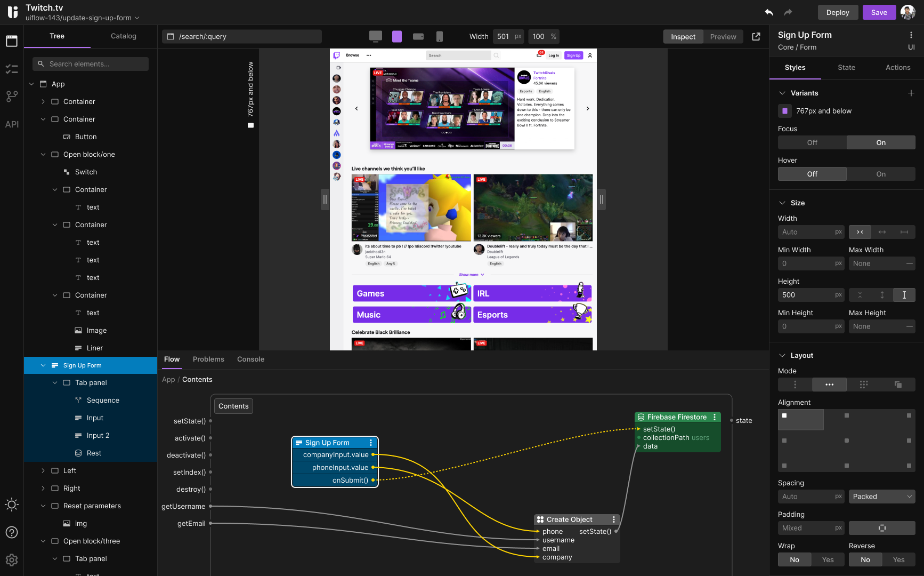Switch to the Actions tab
The height and width of the screenshot is (576, 924).
coord(898,67)
